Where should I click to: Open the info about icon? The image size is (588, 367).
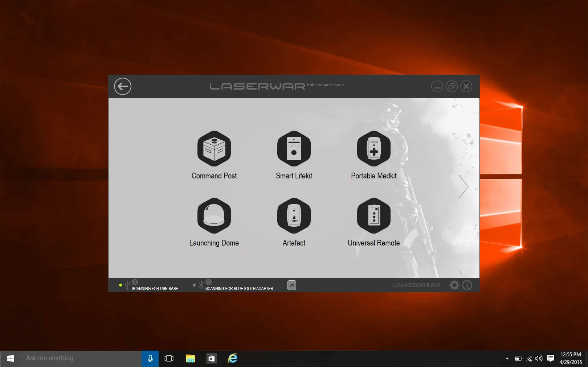[467, 285]
